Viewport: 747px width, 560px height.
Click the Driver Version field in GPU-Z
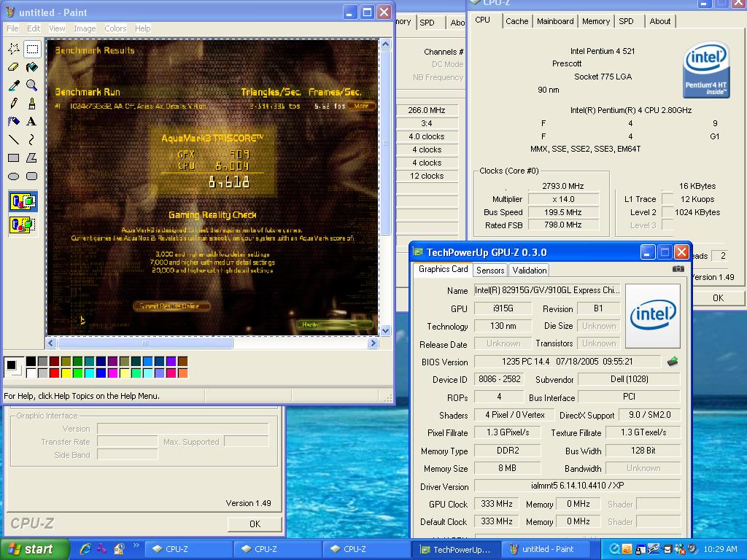coord(577,486)
